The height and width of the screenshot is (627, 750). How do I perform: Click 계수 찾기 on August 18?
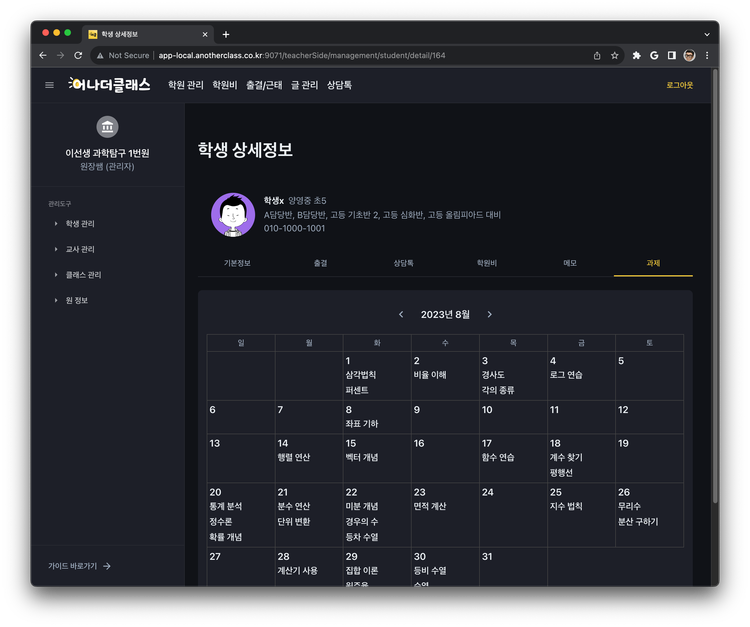coord(566,457)
